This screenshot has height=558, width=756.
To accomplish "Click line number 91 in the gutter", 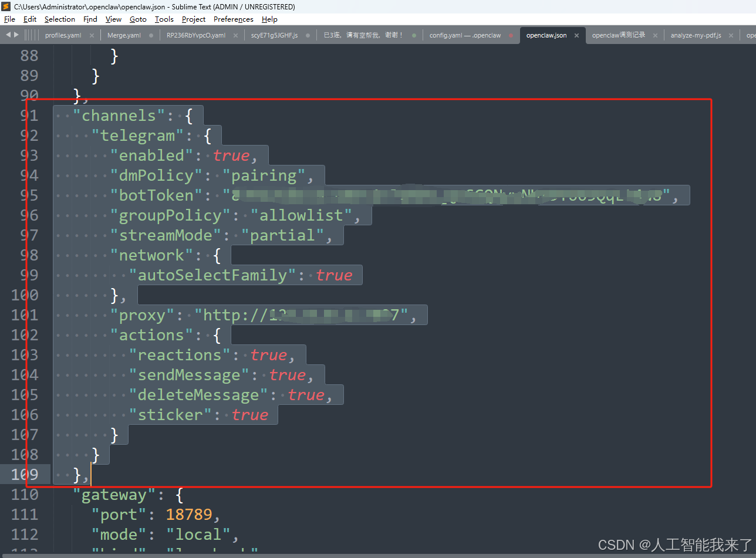I will [x=29, y=115].
